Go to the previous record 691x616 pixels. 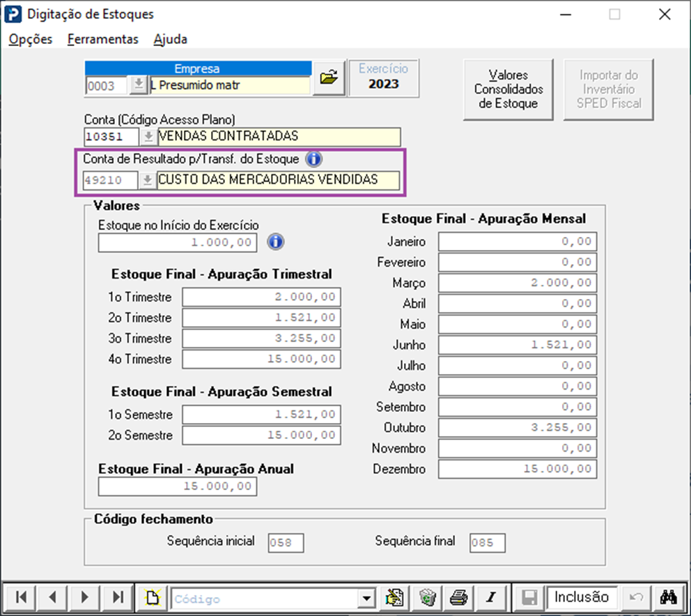pyautogui.click(x=52, y=597)
